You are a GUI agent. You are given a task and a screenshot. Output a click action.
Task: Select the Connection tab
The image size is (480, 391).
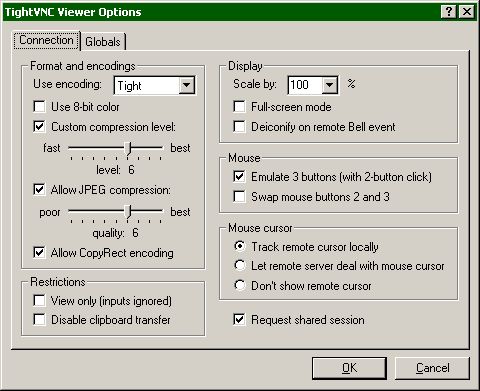pyautogui.click(x=46, y=40)
